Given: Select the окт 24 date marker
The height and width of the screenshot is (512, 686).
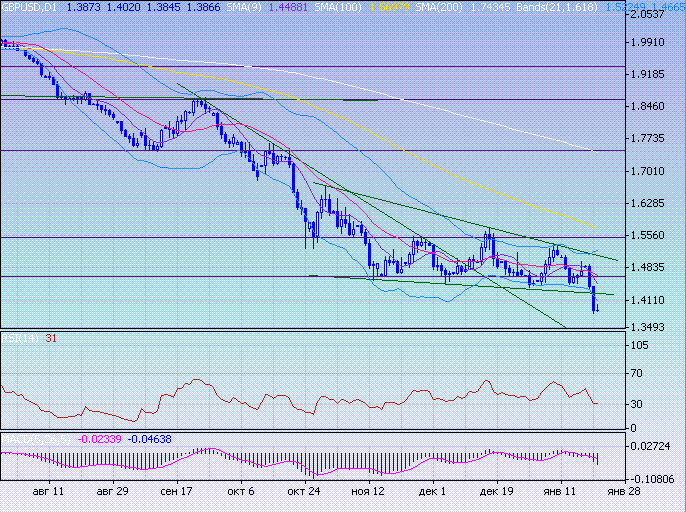Looking at the screenshot, I should (x=303, y=492).
